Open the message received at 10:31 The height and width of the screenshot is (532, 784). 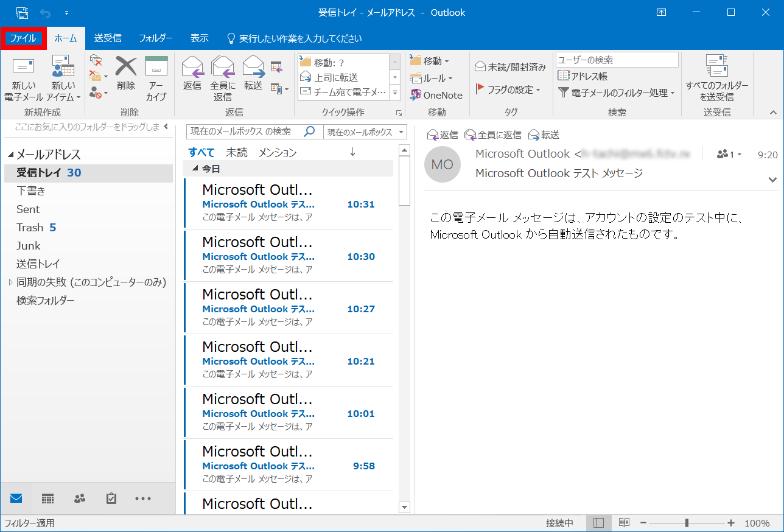click(289, 203)
